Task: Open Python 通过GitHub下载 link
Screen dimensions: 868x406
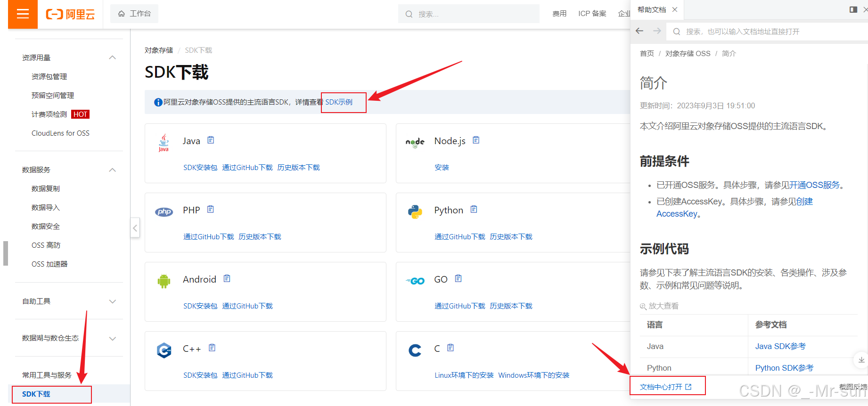Action: pyautogui.click(x=459, y=237)
